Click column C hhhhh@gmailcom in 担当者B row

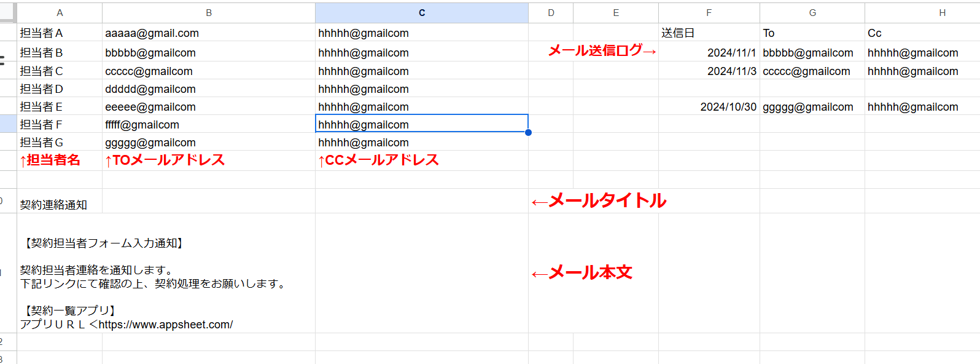(422, 52)
